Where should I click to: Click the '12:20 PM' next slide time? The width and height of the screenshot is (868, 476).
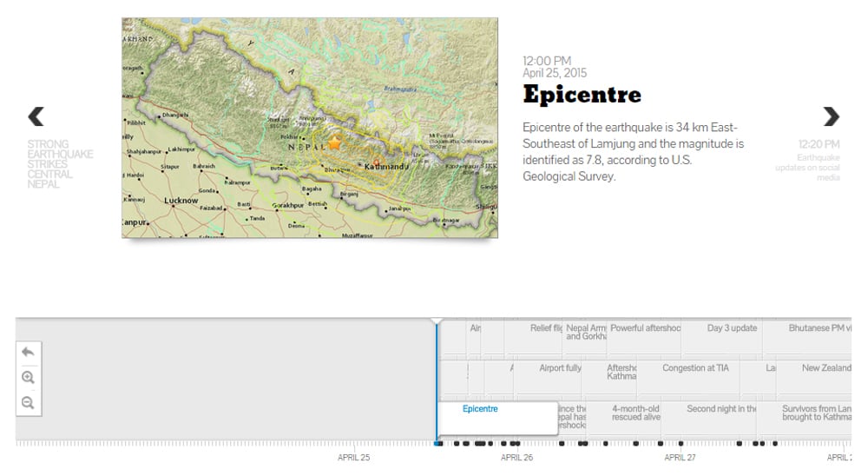pyautogui.click(x=819, y=145)
